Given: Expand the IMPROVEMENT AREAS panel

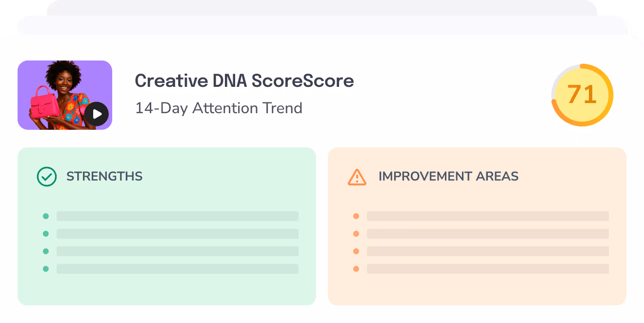Looking at the screenshot, I should [x=478, y=225].
